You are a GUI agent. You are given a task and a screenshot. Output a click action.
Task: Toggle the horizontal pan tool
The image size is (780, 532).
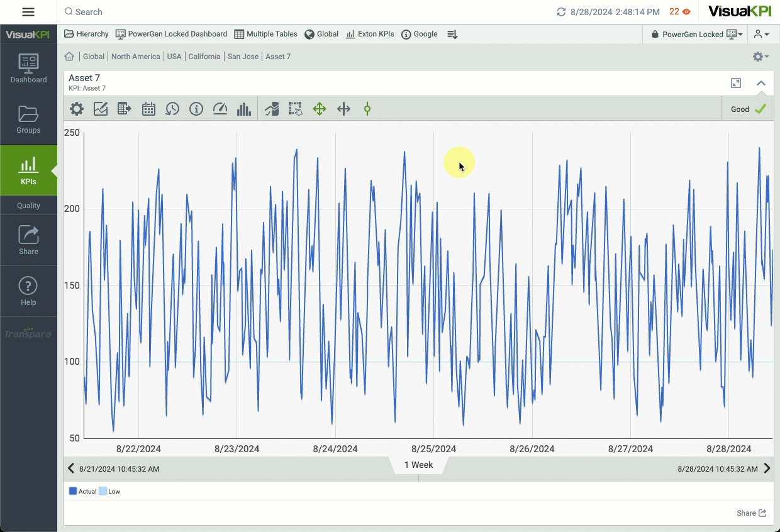click(x=343, y=109)
